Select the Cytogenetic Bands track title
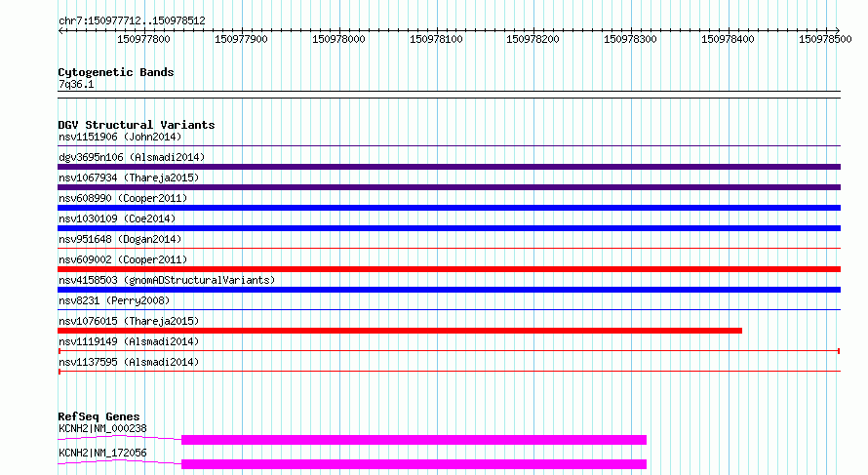The width and height of the screenshot is (868, 475). [x=116, y=72]
